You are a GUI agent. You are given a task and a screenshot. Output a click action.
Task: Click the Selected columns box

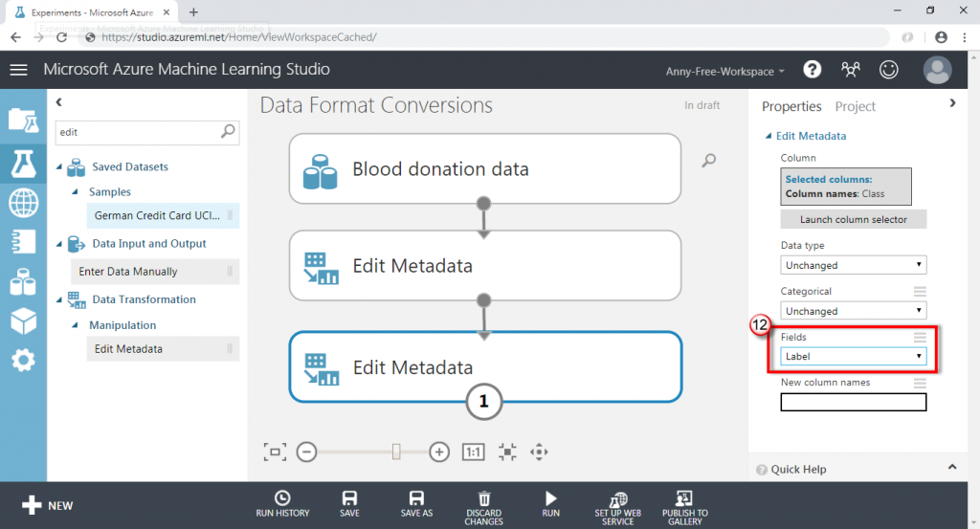pyautogui.click(x=846, y=187)
